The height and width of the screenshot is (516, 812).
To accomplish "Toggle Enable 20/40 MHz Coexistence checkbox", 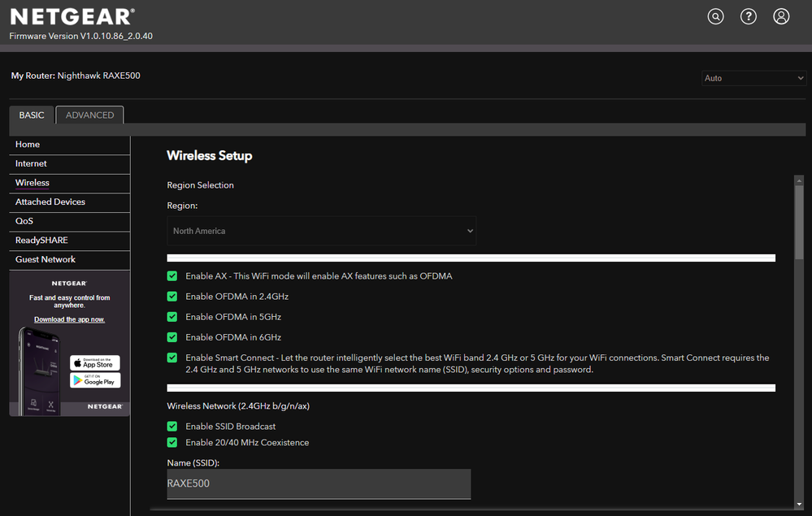I will (172, 443).
